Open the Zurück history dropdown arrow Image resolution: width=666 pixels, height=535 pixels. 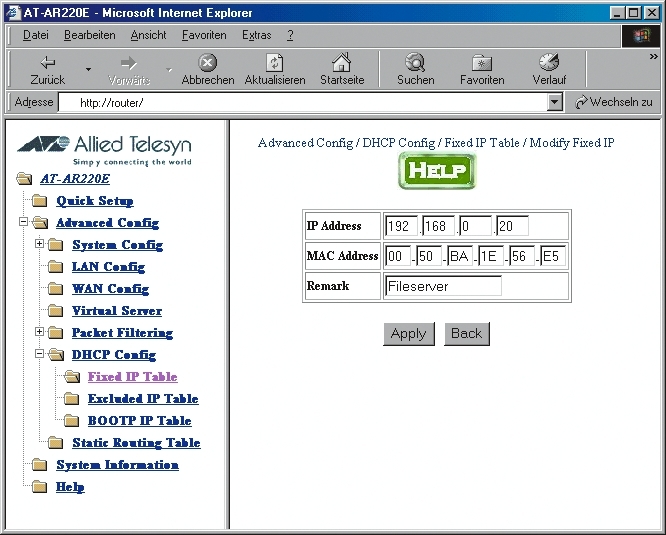(x=88, y=69)
